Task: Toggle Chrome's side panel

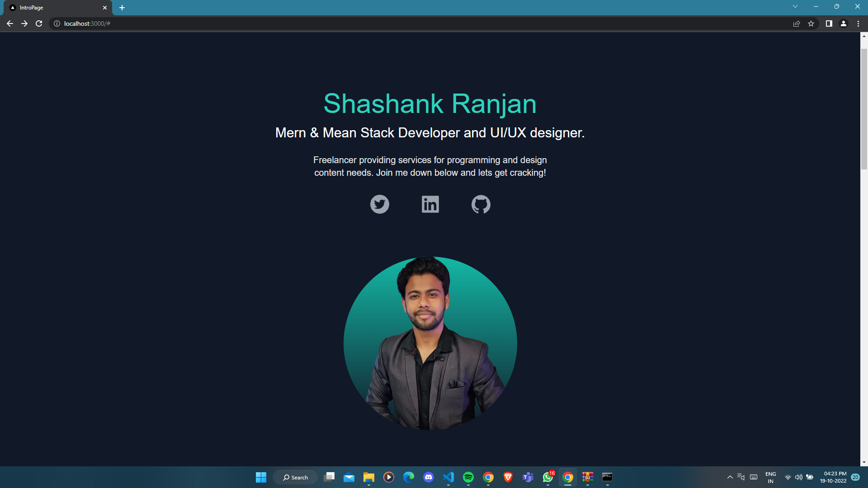Action: pos(829,23)
